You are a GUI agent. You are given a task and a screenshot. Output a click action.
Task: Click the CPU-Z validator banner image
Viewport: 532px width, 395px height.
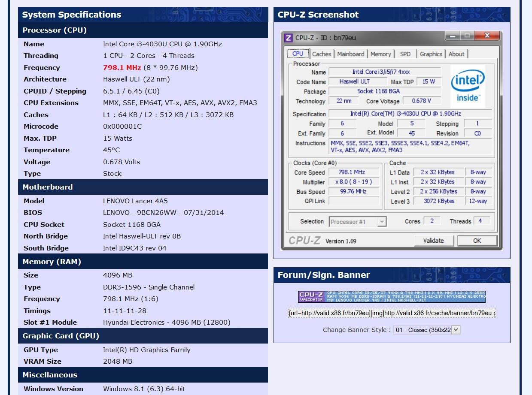coord(392,297)
